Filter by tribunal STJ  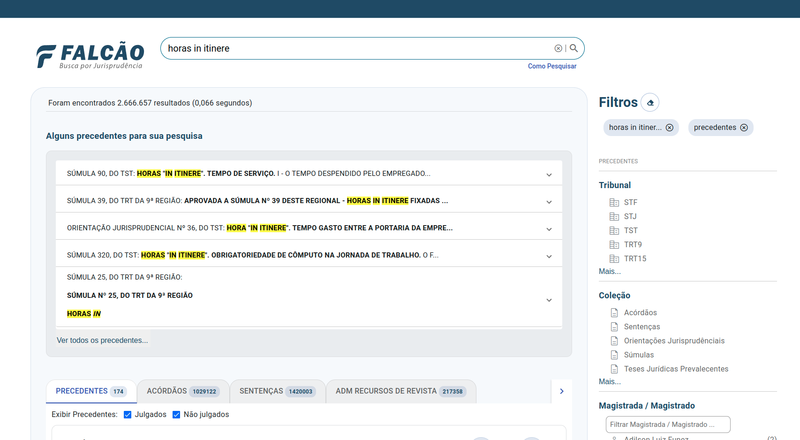[x=630, y=216]
